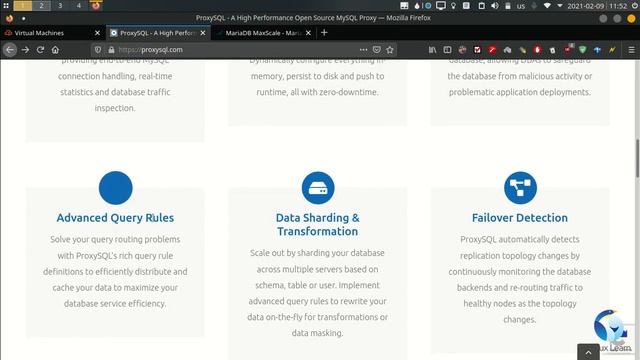Click the power button in top panel
Screen dimensions: 640x360
click(x=636, y=6)
